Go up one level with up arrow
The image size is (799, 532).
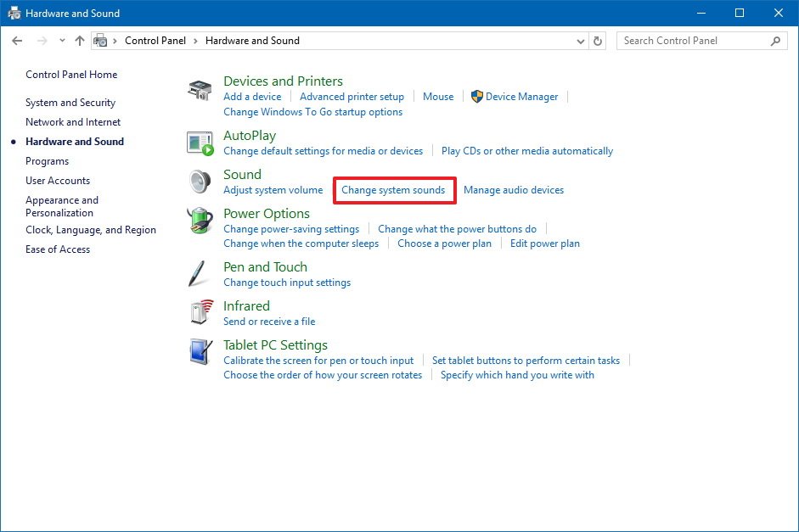click(x=80, y=41)
